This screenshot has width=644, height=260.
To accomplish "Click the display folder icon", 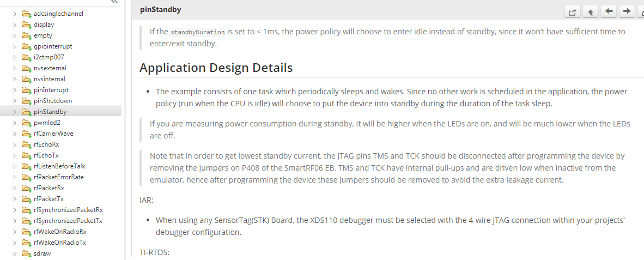I will click(26, 25).
